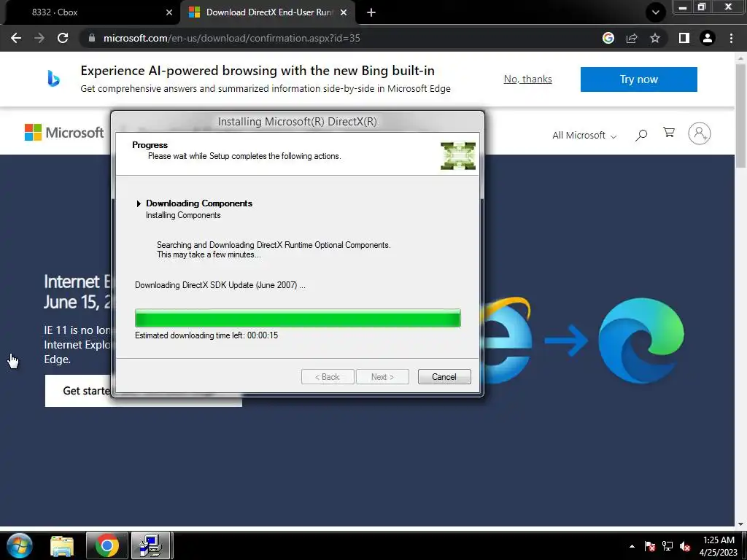Open the Google account icon in address bar
This screenshot has height=560, width=747.
click(608, 38)
